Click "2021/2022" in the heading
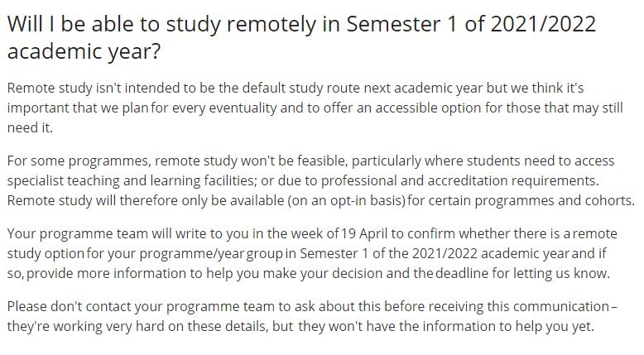644x355 pixels. click(x=543, y=24)
